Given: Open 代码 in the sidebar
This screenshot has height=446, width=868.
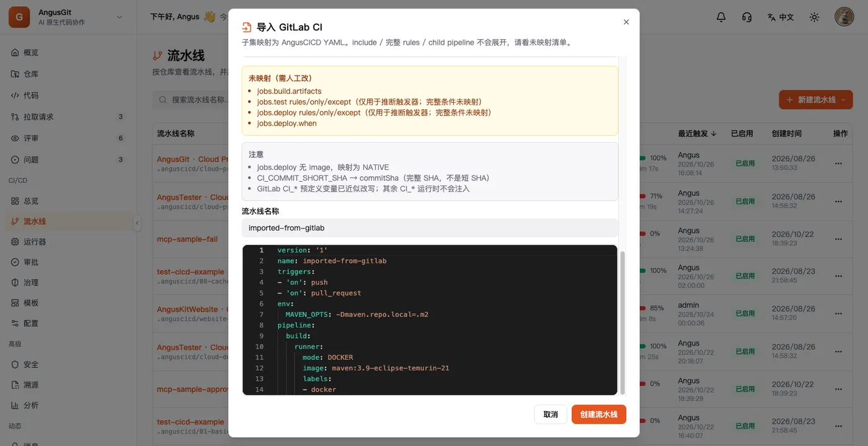Looking at the screenshot, I should [68, 96].
